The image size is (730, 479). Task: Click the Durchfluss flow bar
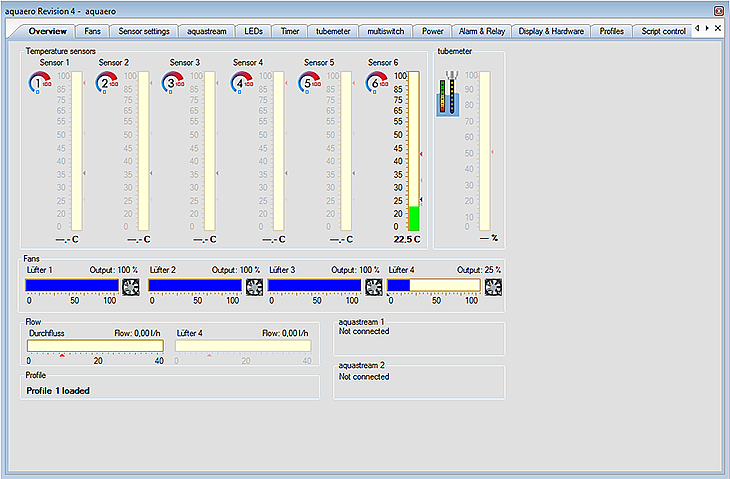(x=95, y=346)
